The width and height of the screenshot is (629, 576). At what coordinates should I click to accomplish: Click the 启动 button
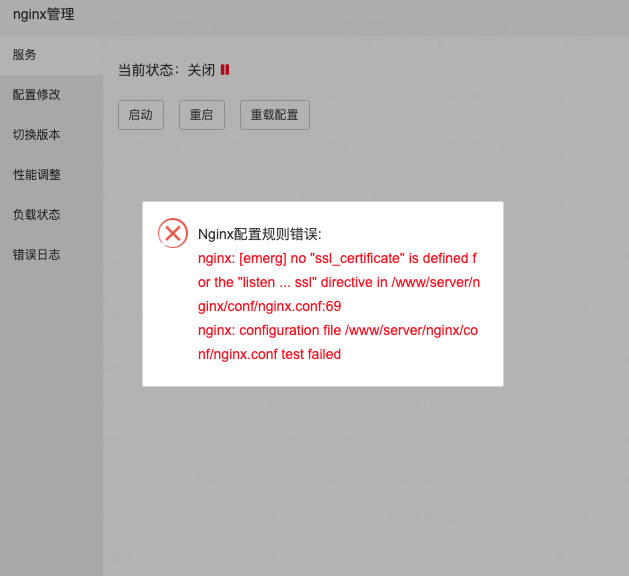(x=141, y=115)
